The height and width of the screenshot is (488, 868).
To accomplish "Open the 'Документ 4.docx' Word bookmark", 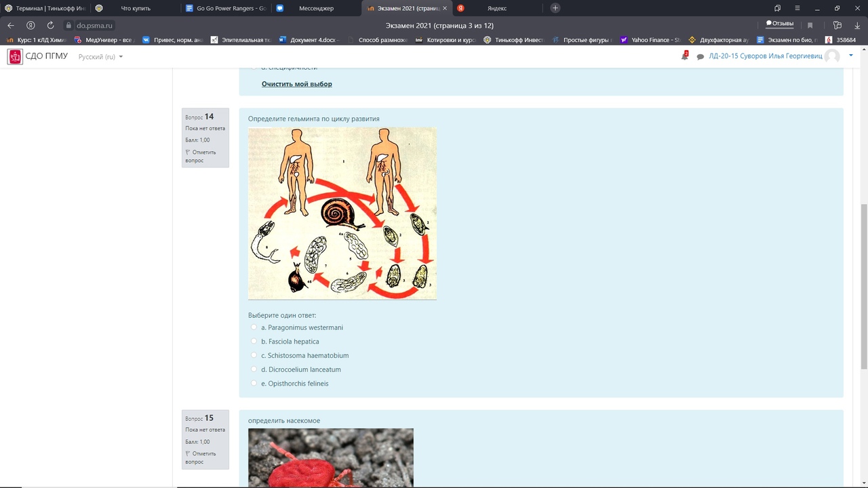I will 309,40.
